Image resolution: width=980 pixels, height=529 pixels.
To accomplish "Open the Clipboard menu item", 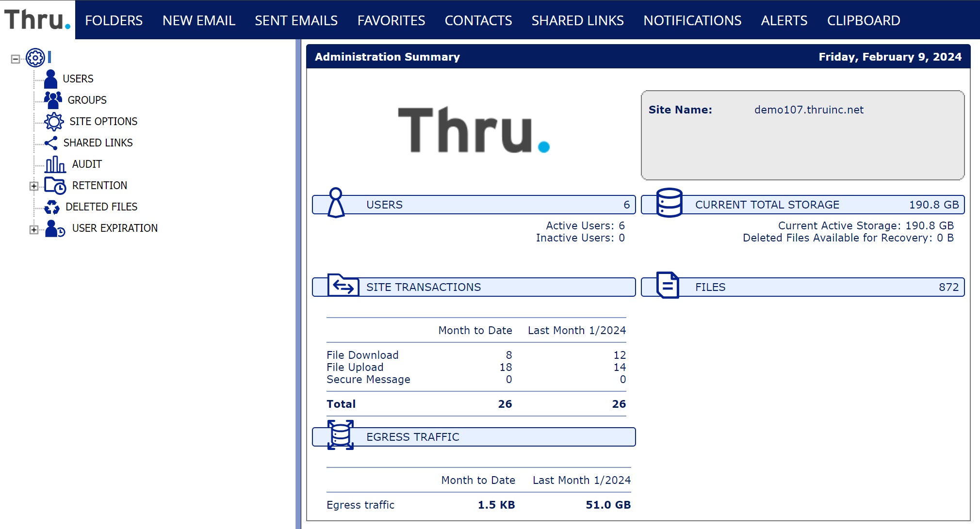I will [x=864, y=20].
